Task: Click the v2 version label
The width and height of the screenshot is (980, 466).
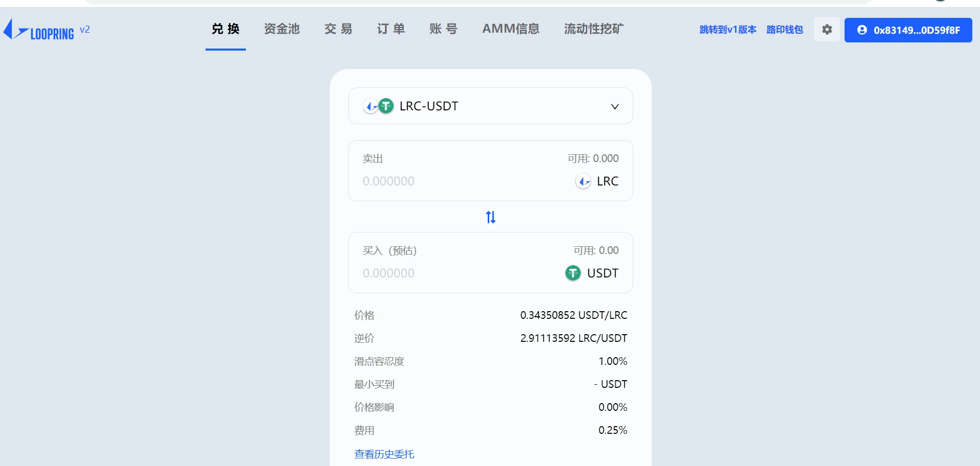Action: tap(85, 29)
